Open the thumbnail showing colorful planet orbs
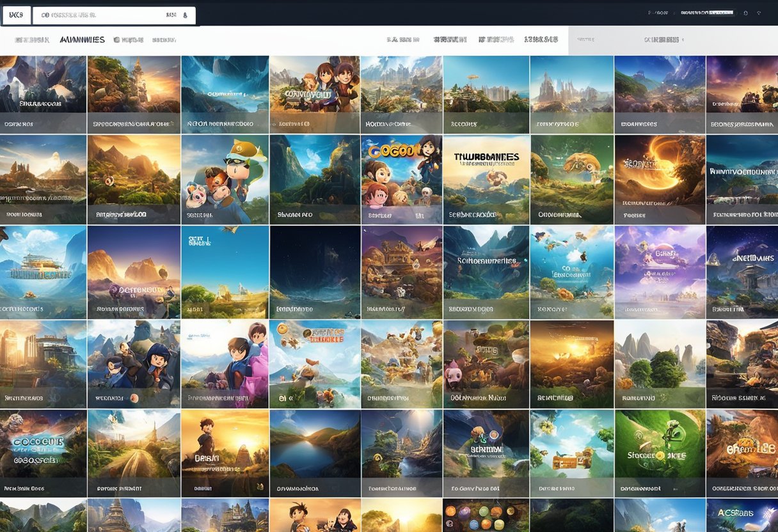The image size is (778, 532). [485, 515]
